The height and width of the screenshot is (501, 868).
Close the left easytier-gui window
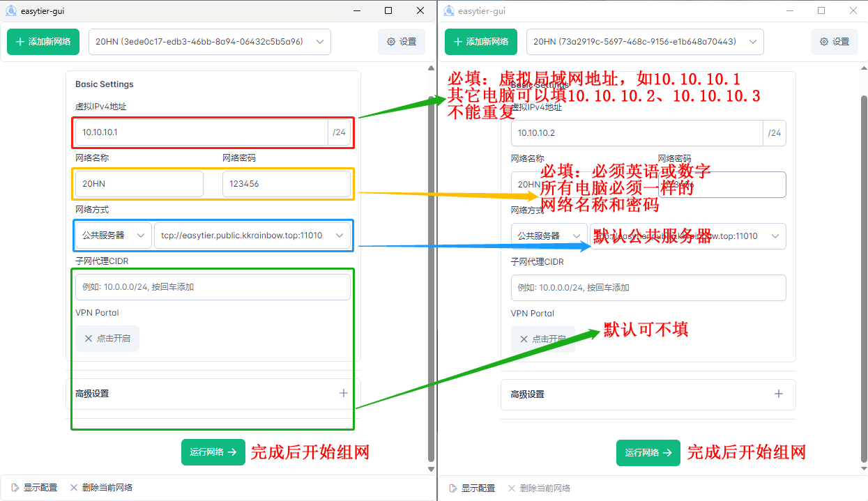pyautogui.click(x=420, y=10)
